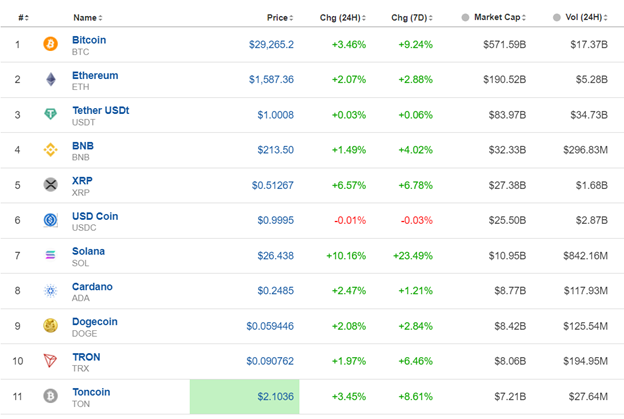Open the Solana name link
The height and width of the screenshot is (419, 624).
[88, 251]
